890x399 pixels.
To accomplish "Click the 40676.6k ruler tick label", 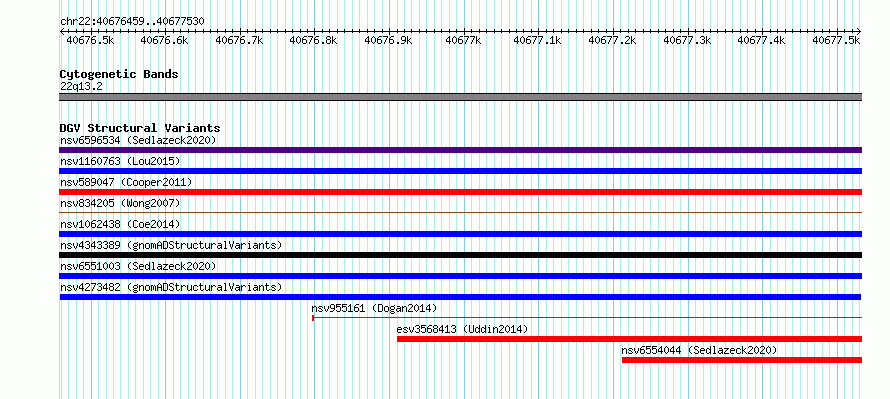I will click(x=164, y=40).
